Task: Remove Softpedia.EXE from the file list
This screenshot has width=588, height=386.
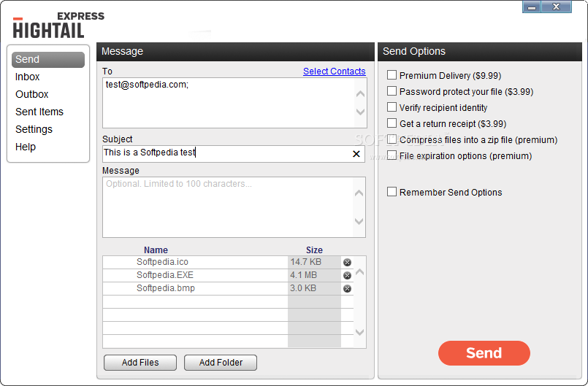Action: pos(347,275)
